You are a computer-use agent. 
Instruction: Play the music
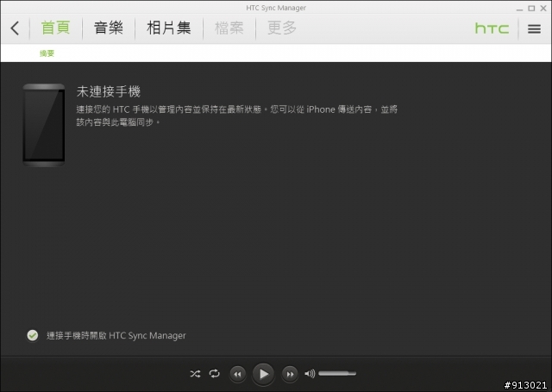(x=263, y=374)
